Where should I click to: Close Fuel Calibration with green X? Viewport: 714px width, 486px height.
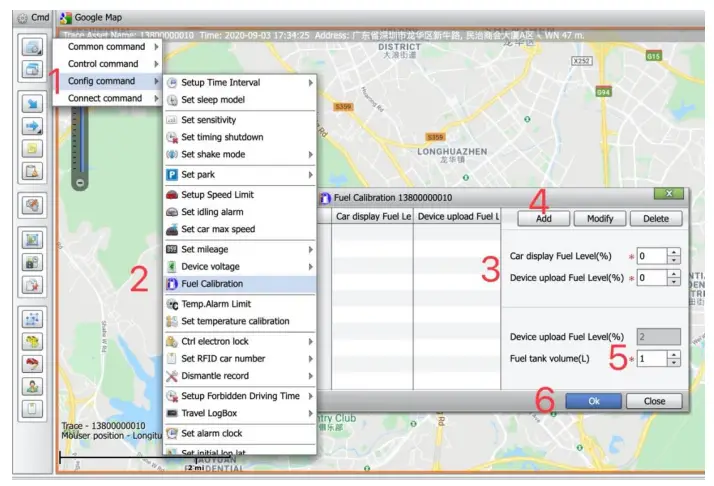669,194
